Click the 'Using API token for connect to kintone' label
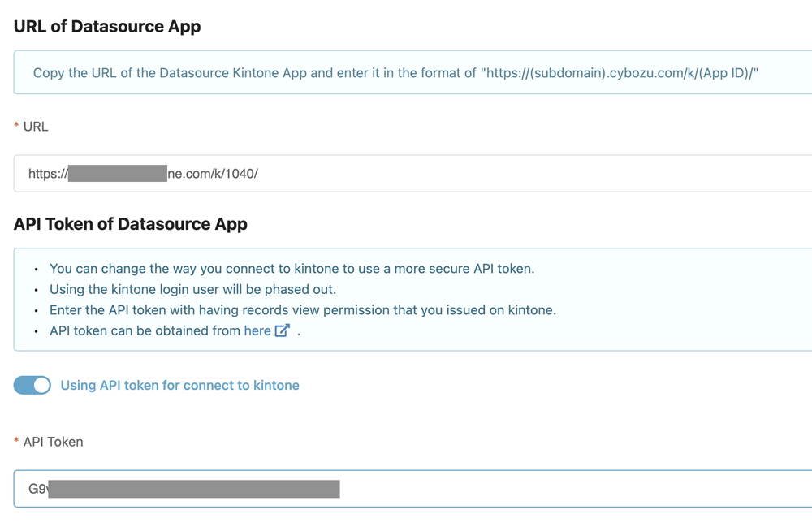The height and width of the screenshot is (527, 812). pyautogui.click(x=179, y=385)
